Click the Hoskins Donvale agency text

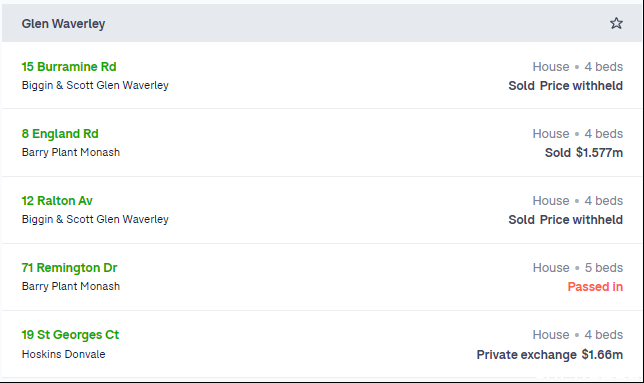tap(64, 354)
